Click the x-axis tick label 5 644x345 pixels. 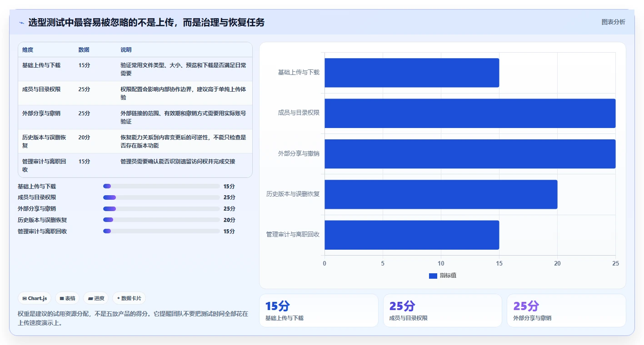(x=383, y=264)
